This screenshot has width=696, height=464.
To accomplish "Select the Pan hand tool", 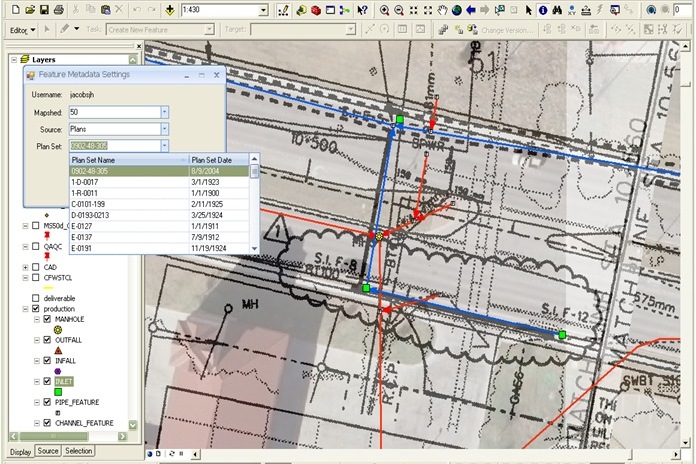I will [442, 10].
